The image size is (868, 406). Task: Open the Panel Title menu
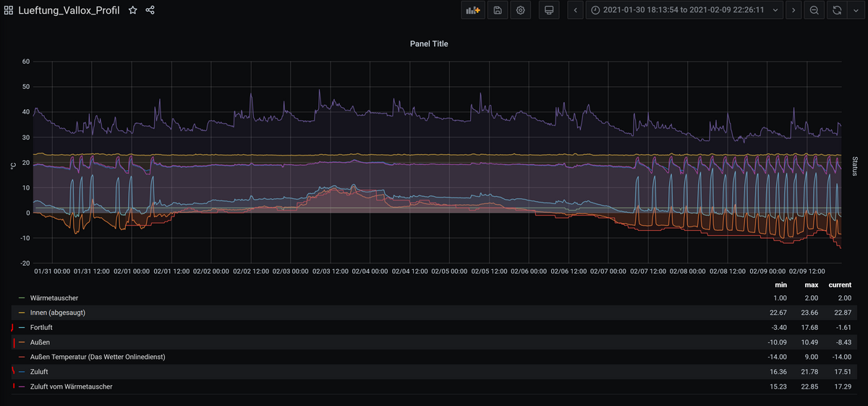(x=429, y=43)
